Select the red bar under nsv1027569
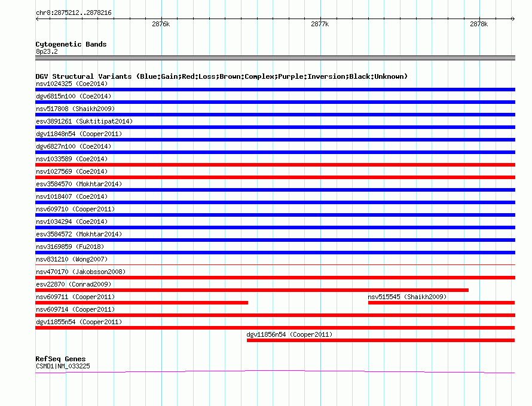This screenshot has width=532, height=406. click(x=275, y=177)
